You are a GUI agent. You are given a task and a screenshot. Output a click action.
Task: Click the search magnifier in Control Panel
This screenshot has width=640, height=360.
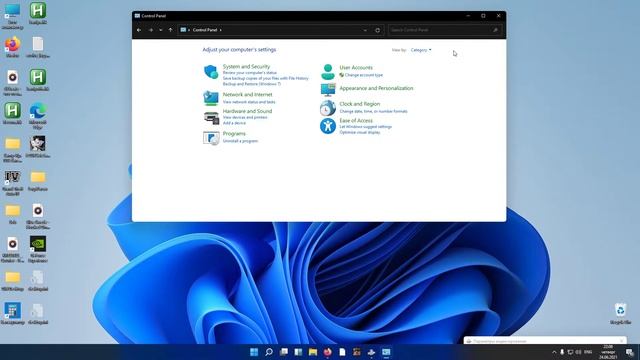point(495,30)
